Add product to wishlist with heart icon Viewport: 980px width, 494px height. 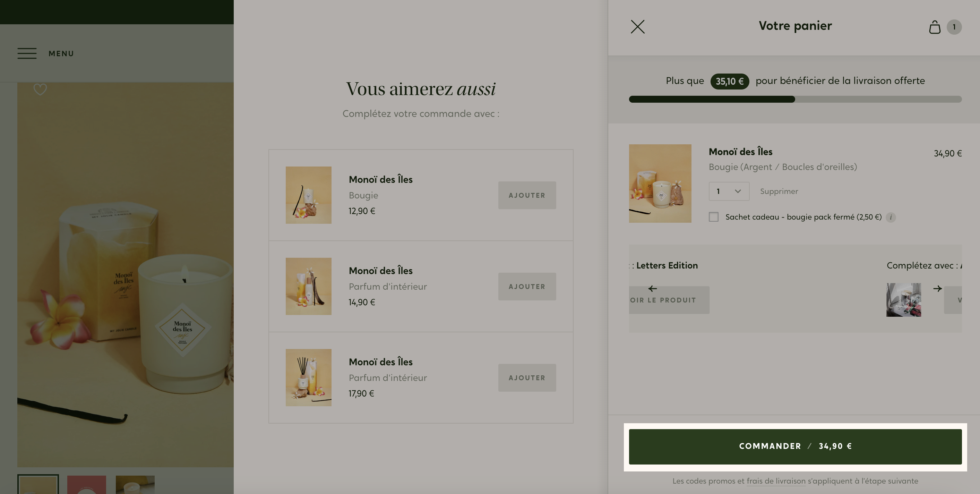pos(40,90)
